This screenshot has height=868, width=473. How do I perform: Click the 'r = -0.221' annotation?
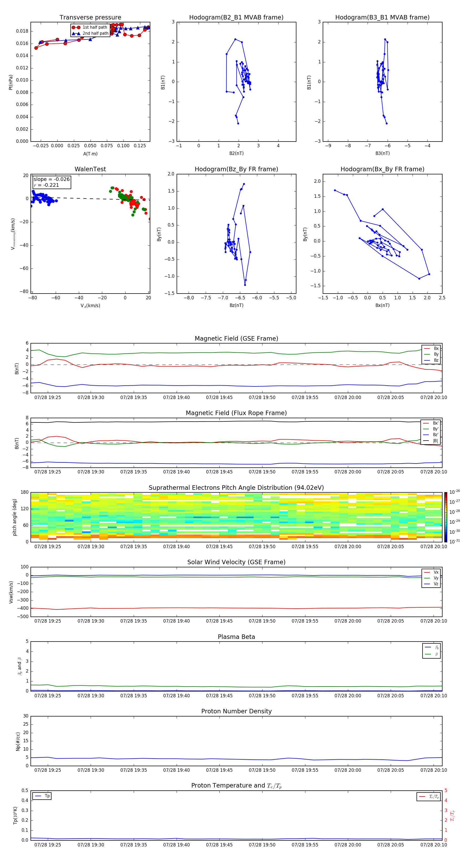(47, 185)
